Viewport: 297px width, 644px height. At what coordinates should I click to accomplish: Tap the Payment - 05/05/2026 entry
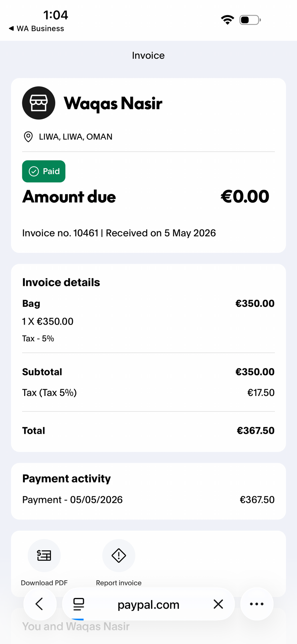148,500
